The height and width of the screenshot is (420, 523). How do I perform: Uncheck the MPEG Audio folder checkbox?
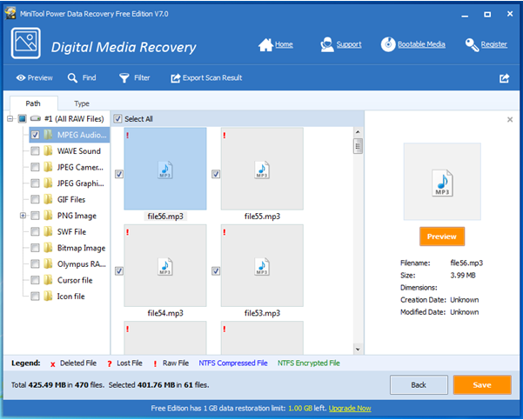(x=35, y=135)
